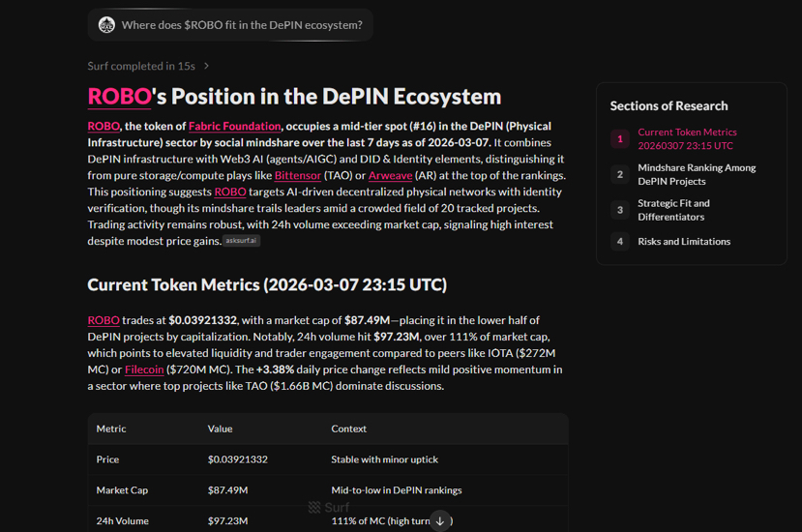Click the asksurf.ai source badge

coord(242,241)
